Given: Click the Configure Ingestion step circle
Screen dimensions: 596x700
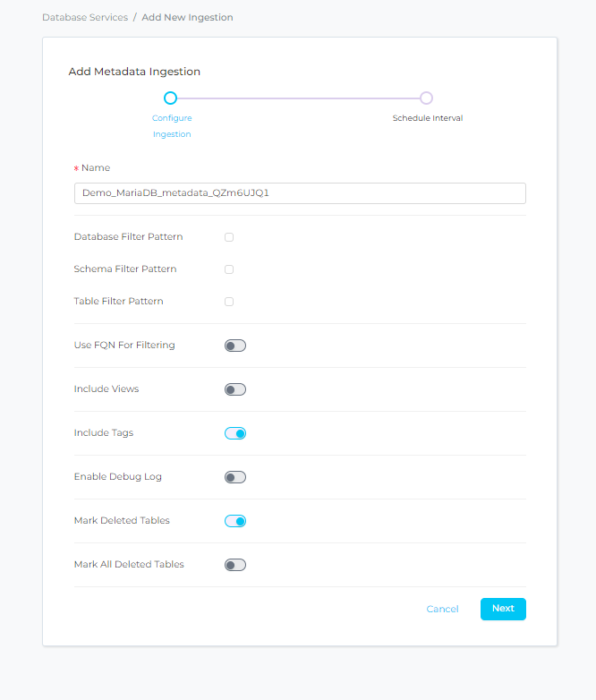Looking at the screenshot, I should [170, 98].
